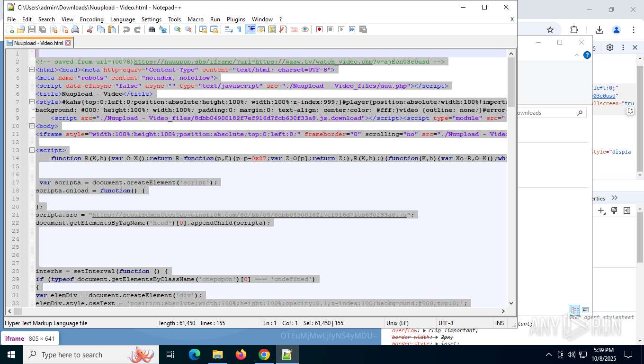Click the Print toolbar icon
644x364 pixels.
coord(75,29)
